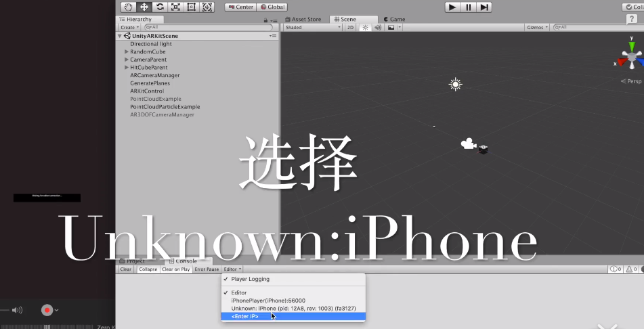Toggle Player Logging menu item

tap(293, 279)
